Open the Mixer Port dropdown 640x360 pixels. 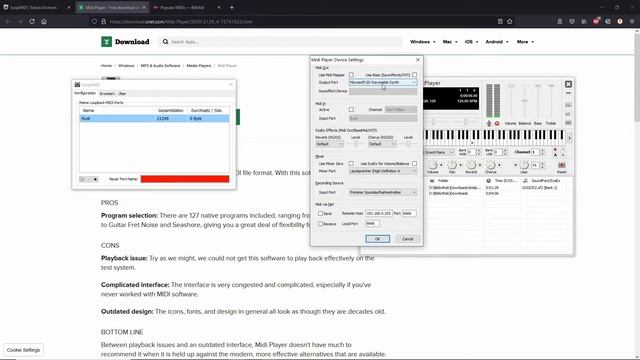383,171
